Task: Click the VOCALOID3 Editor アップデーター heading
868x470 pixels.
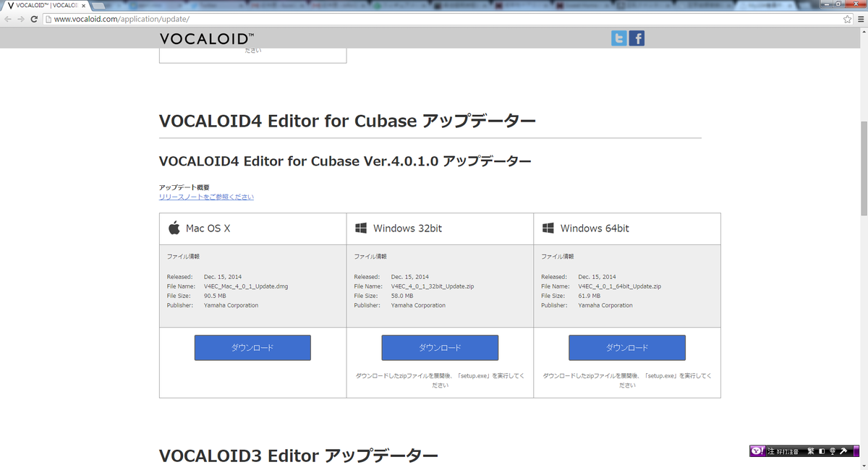Action: [299, 456]
